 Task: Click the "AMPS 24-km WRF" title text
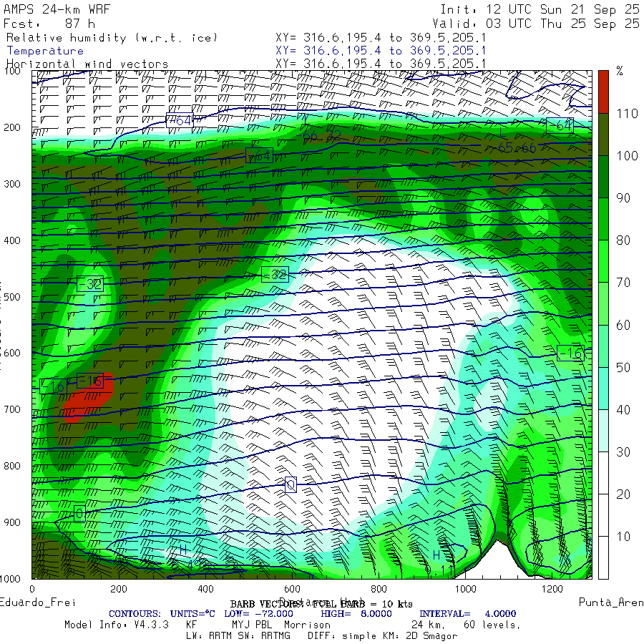click(57, 9)
